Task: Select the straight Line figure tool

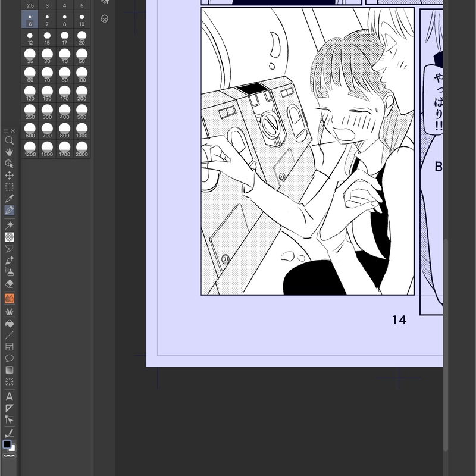Action: 10,335
